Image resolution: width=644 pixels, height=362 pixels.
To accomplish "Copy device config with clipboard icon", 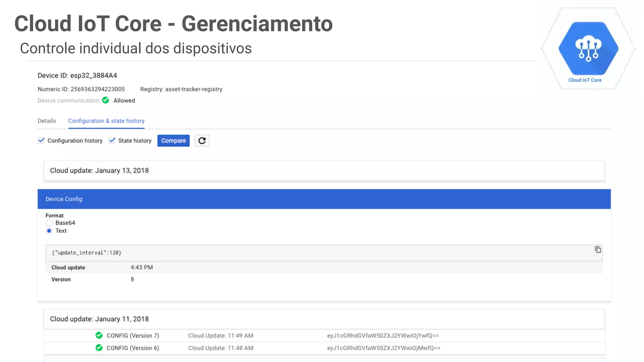I will 598,250.
